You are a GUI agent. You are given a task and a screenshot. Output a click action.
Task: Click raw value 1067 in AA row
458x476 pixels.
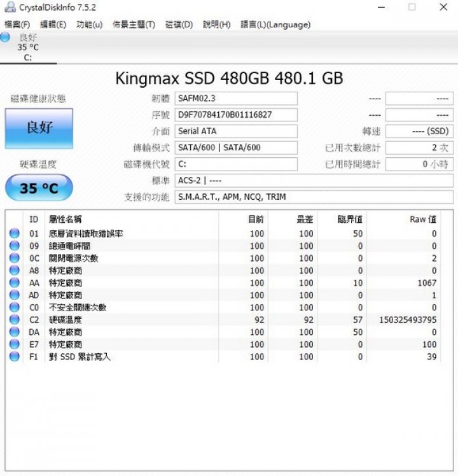(427, 283)
